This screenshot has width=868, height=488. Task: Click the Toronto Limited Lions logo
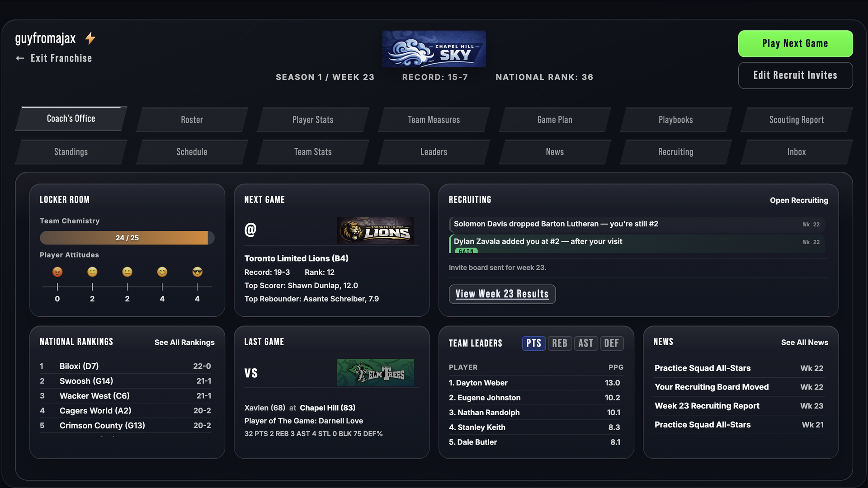(375, 230)
